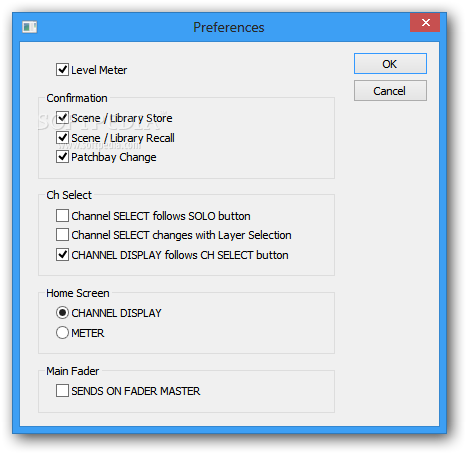Enable Channel SELECT follows SOLO button

62,216
